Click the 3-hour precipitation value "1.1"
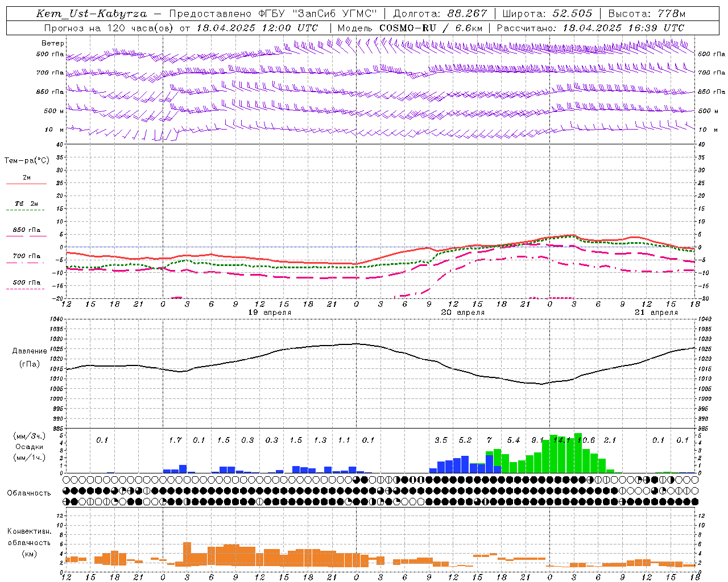 pos(344,440)
